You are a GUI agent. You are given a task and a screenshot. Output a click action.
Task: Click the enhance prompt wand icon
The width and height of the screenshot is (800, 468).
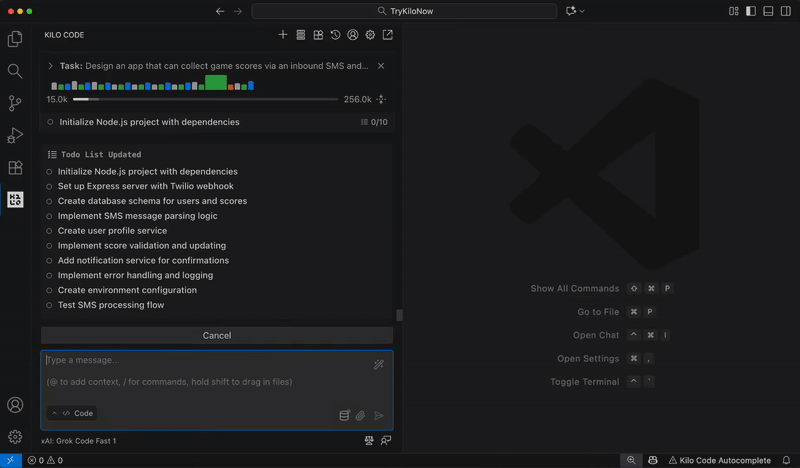(379, 364)
